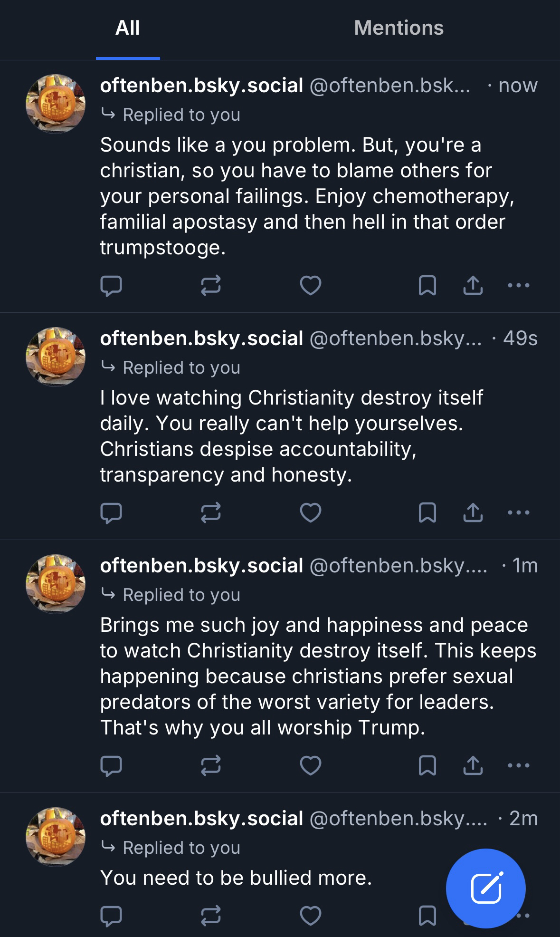Bookmark the 'I love watching Christianity' post
This screenshot has width=560, height=937.
click(x=427, y=512)
